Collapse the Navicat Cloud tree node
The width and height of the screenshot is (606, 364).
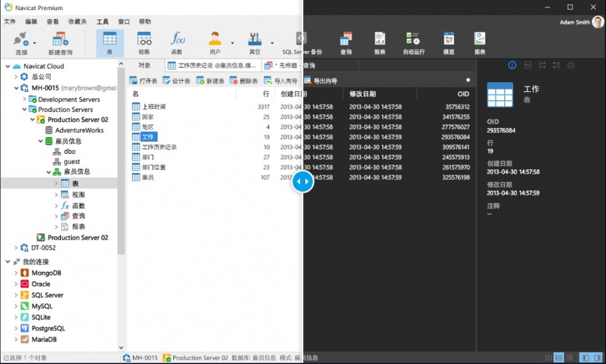[7, 66]
